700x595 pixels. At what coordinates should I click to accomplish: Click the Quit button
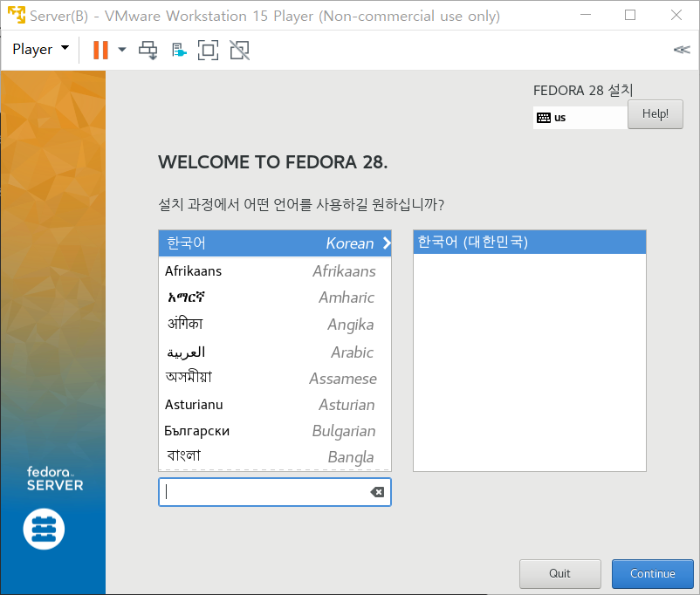pos(559,573)
